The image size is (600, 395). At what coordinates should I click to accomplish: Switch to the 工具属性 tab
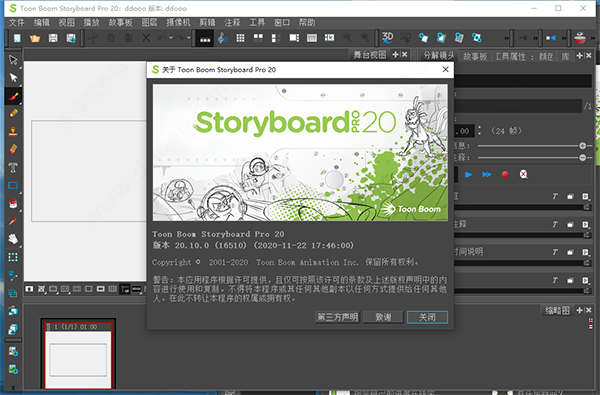tap(510, 57)
